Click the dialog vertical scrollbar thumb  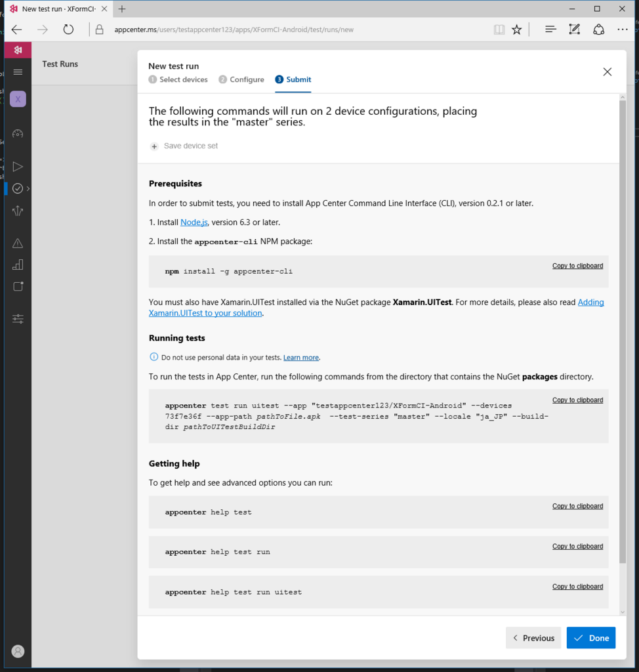[x=623, y=331]
